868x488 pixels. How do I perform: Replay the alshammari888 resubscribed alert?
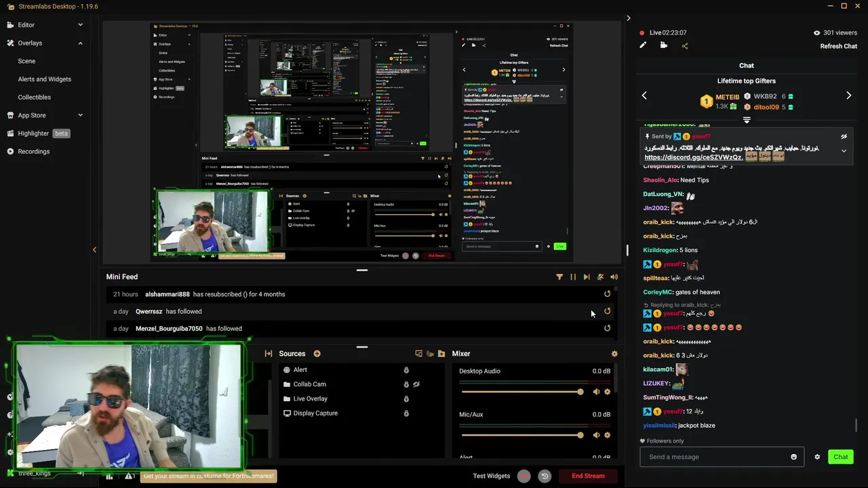pos(607,294)
